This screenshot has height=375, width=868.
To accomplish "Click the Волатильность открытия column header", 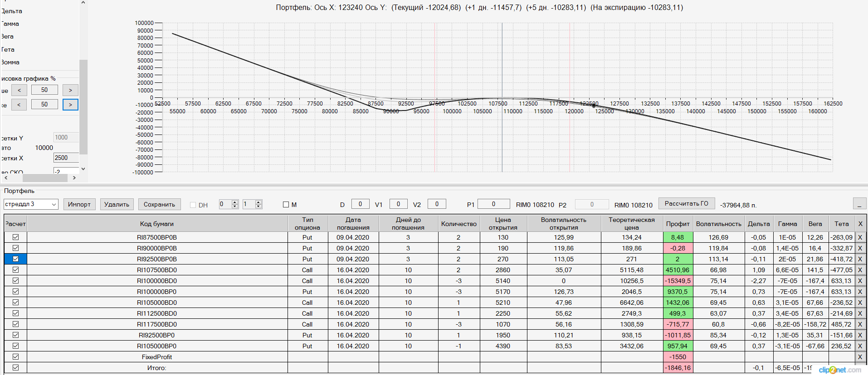I will coord(564,224).
